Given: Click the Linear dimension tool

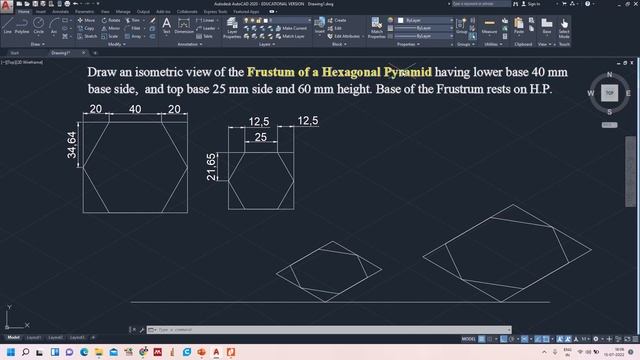Looking at the screenshot, I should (x=205, y=20).
